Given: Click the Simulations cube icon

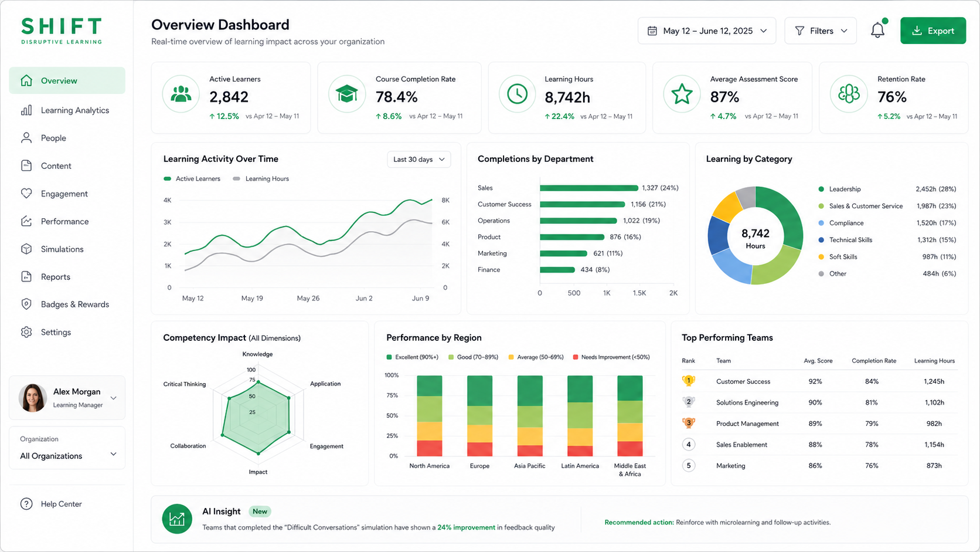Looking at the screenshot, I should click(26, 249).
